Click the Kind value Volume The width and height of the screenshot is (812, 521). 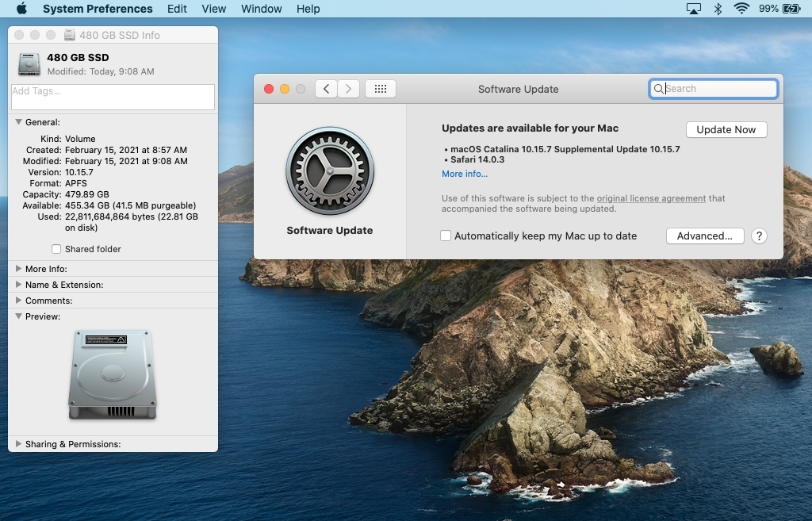tap(80, 139)
